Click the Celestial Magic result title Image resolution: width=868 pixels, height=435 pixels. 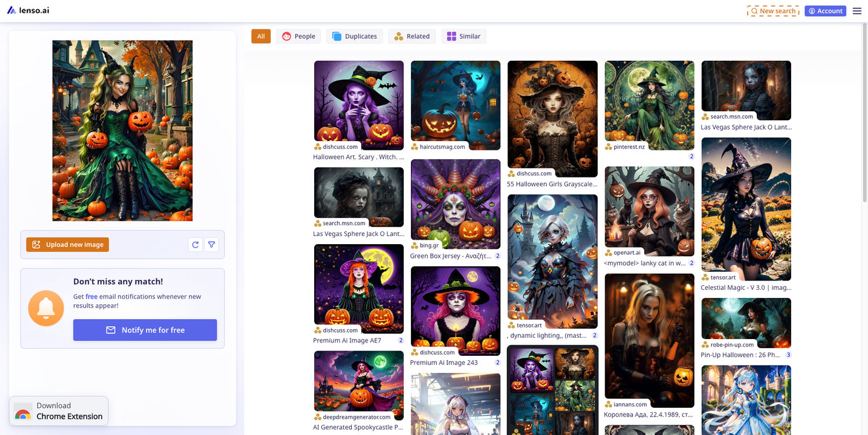pos(745,287)
